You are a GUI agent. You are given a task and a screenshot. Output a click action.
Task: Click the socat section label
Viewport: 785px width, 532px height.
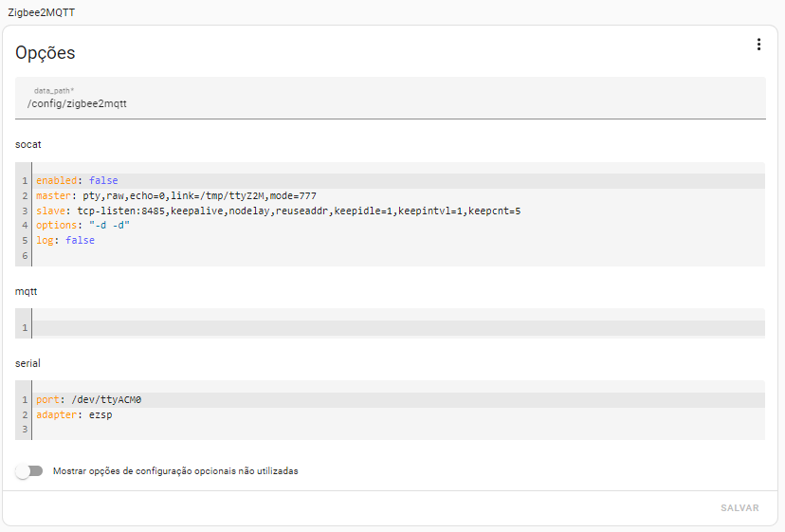[28, 144]
